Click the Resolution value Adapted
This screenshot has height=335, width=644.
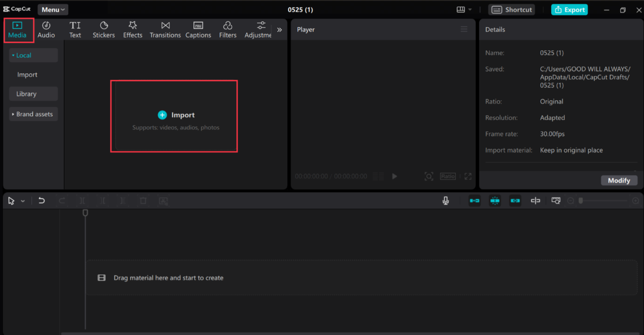[552, 118]
